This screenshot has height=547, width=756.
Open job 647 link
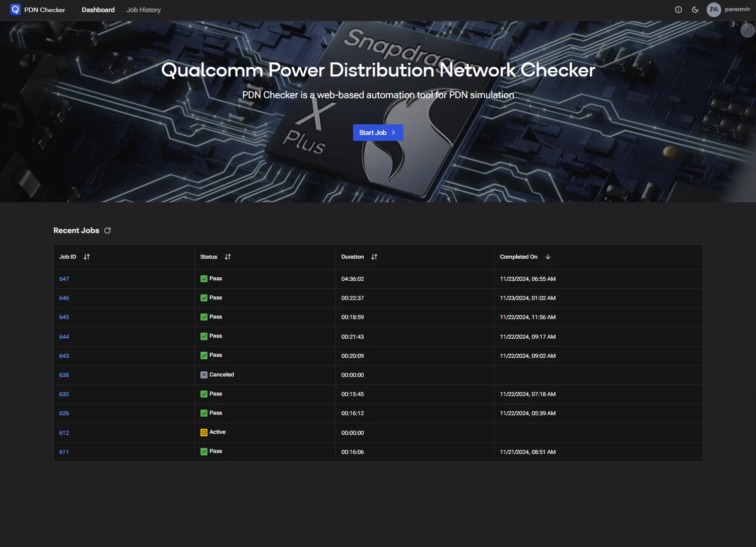(64, 279)
